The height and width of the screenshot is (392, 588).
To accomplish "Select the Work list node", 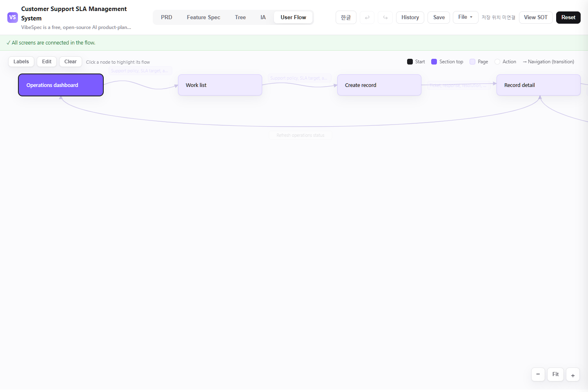I will click(x=220, y=85).
